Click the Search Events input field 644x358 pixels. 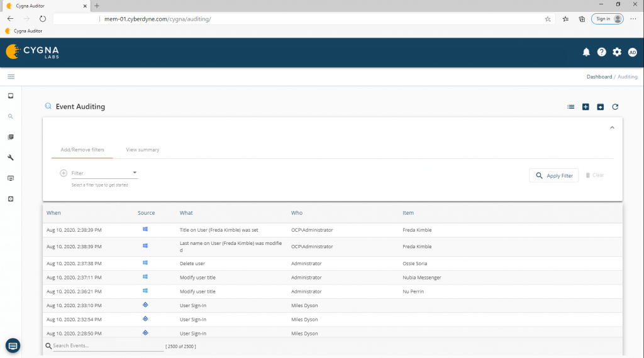point(107,346)
